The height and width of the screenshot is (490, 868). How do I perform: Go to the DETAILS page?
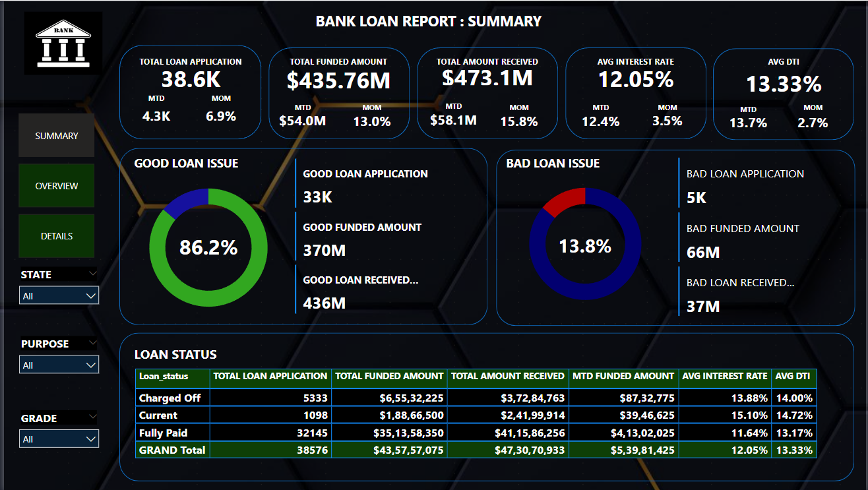[x=57, y=236]
